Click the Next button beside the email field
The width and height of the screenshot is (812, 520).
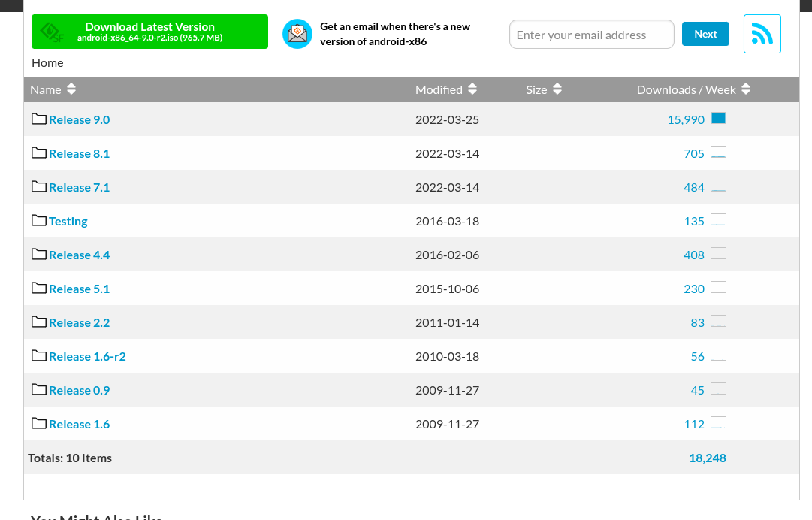click(x=705, y=34)
